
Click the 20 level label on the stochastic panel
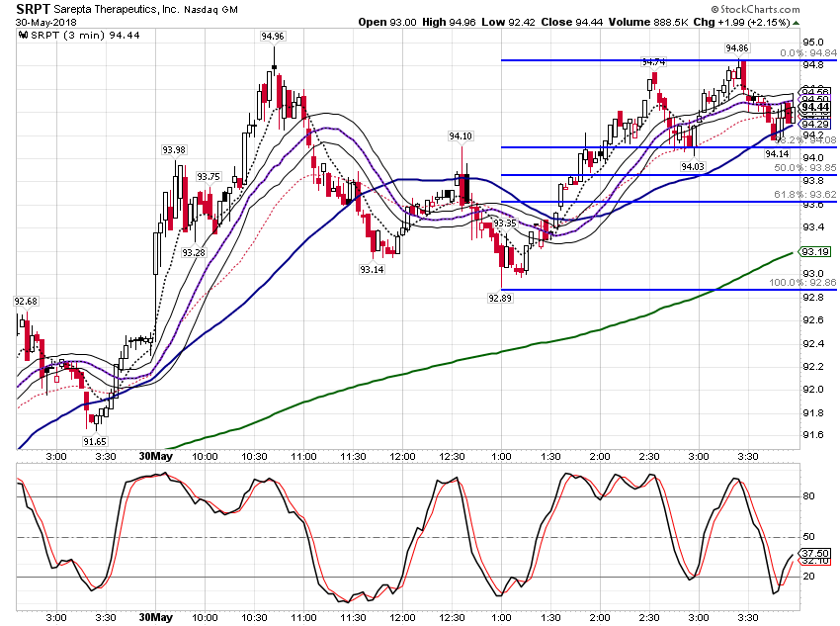[809, 577]
